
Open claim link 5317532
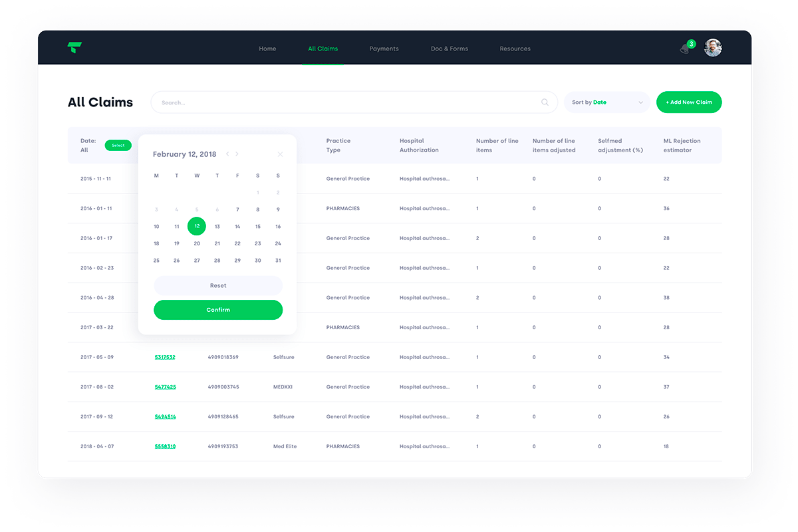[165, 357]
